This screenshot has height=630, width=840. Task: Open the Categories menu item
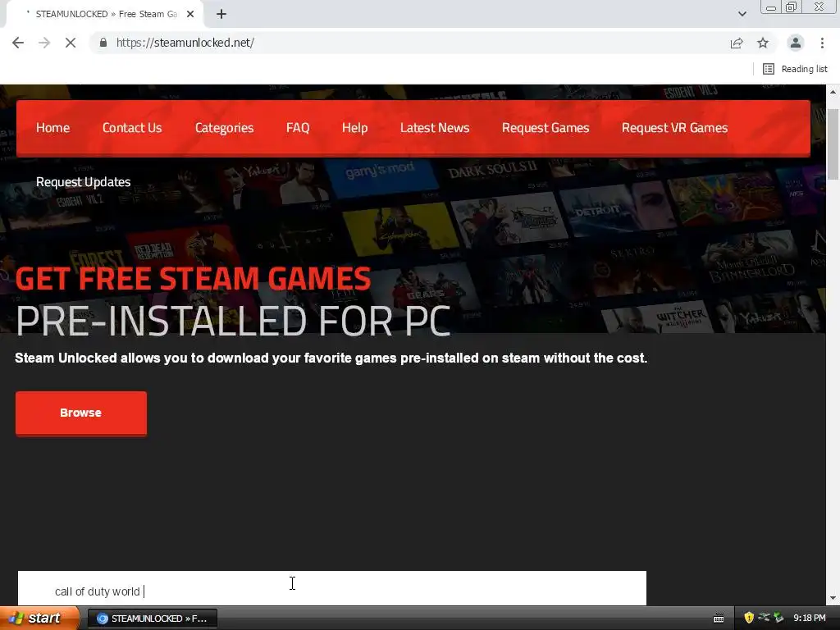click(224, 128)
